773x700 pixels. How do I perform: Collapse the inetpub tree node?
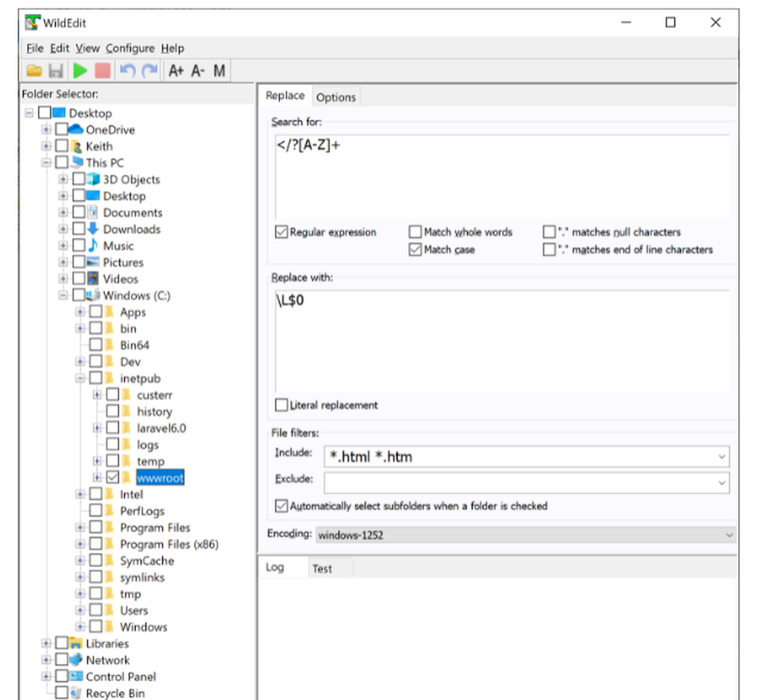pos(80,379)
